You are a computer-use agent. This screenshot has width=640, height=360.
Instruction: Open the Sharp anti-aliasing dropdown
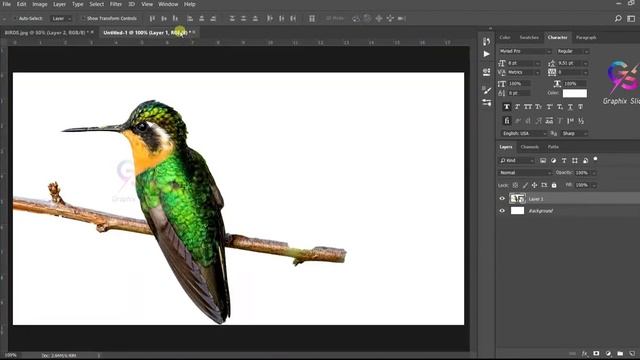pyautogui.click(x=575, y=133)
